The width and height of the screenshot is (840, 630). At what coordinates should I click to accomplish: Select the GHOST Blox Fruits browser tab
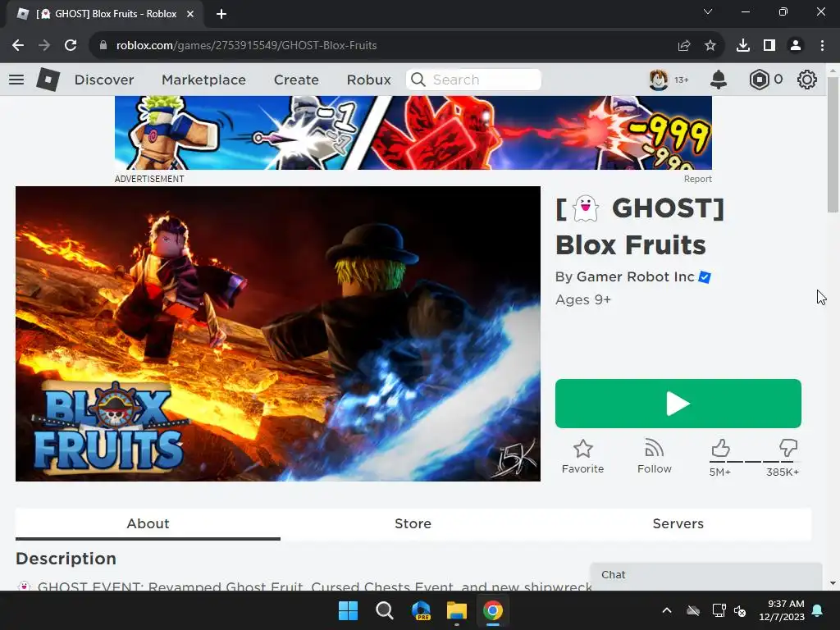click(105, 14)
